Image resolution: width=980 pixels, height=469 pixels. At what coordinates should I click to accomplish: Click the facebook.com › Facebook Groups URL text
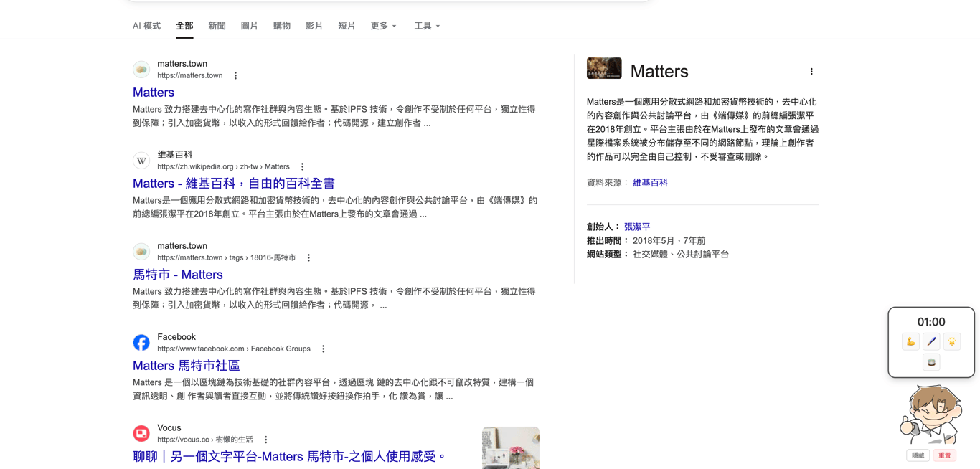point(234,349)
